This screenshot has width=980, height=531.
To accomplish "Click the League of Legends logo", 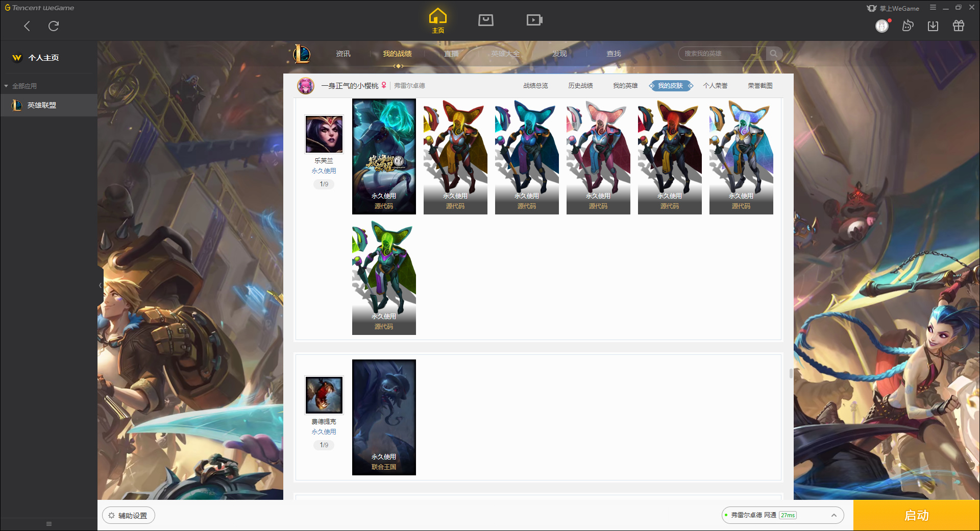I will pyautogui.click(x=302, y=54).
